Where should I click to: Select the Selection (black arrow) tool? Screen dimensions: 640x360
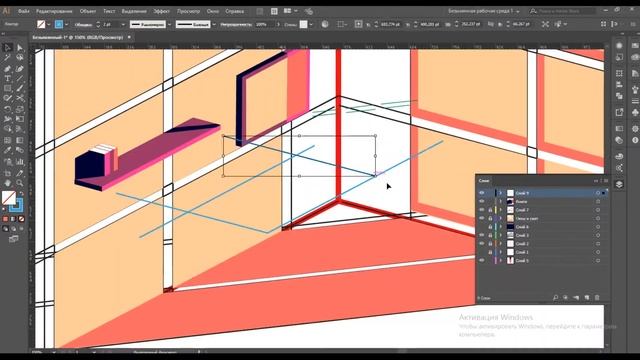pyautogui.click(x=7, y=48)
